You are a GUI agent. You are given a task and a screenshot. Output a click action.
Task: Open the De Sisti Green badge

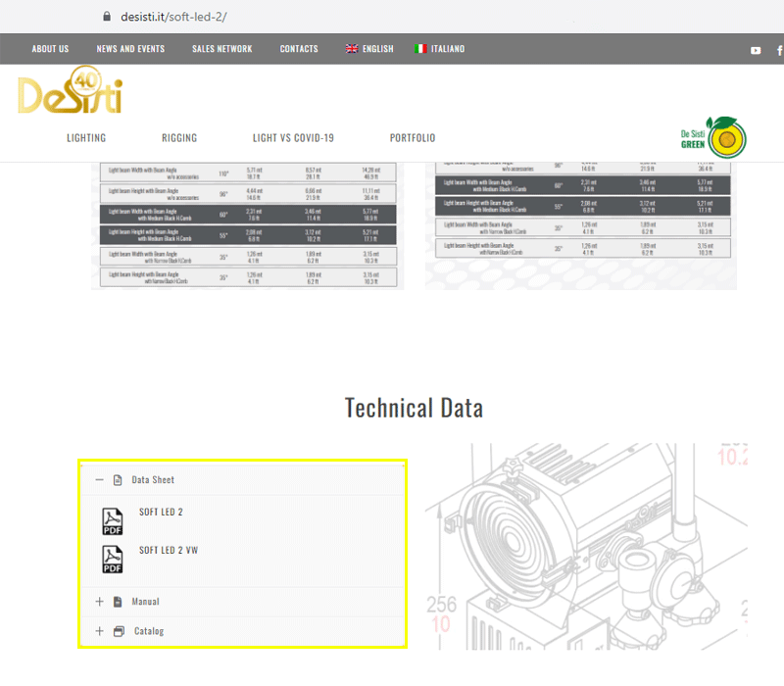tap(712, 136)
